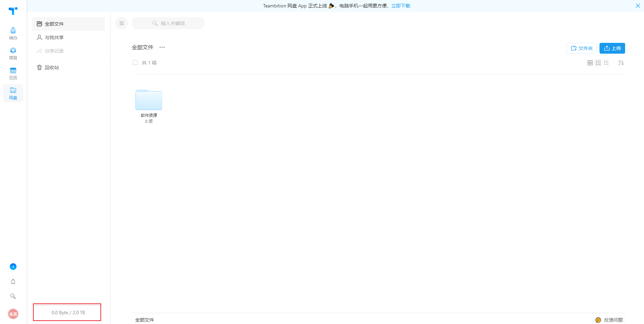Switch to large grid view

(590, 63)
